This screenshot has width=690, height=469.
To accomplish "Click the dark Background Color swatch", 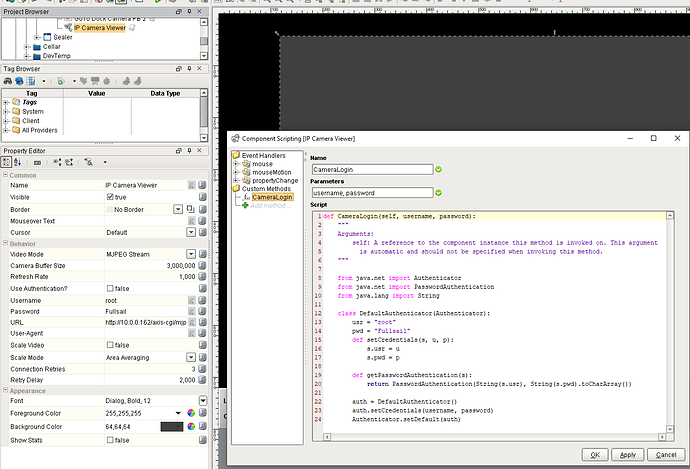I will tap(172, 426).
